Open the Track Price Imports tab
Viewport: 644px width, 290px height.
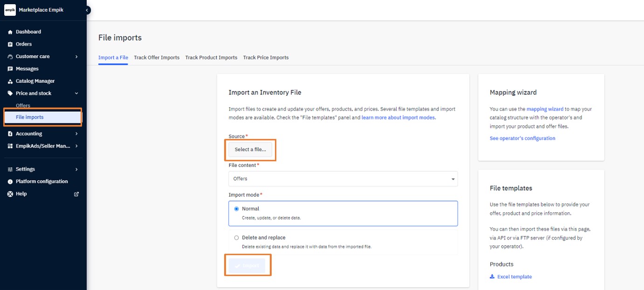[266, 58]
